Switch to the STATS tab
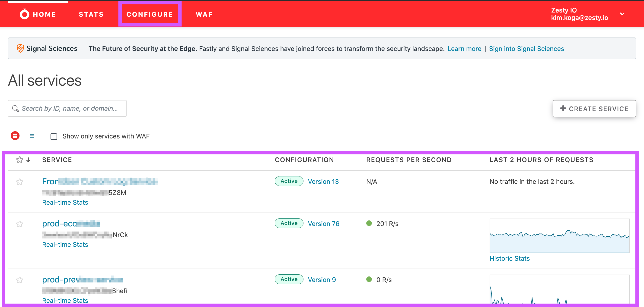Image resolution: width=644 pixels, height=307 pixels. [x=91, y=14]
